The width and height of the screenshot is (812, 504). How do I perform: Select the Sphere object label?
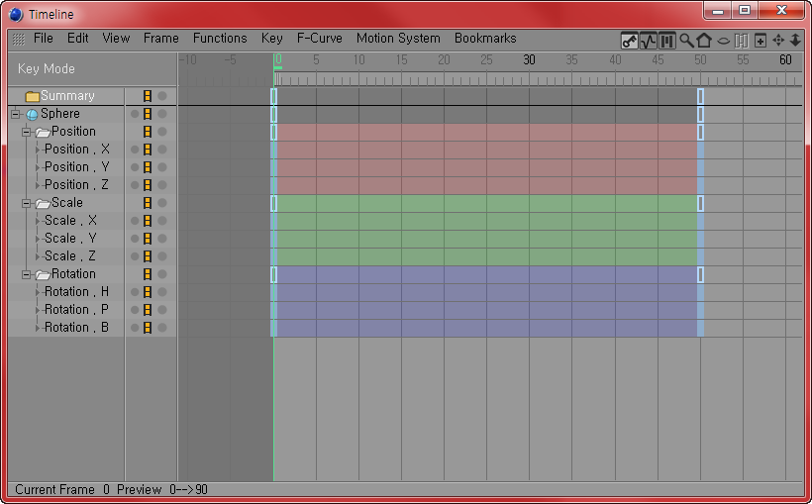coord(60,114)
